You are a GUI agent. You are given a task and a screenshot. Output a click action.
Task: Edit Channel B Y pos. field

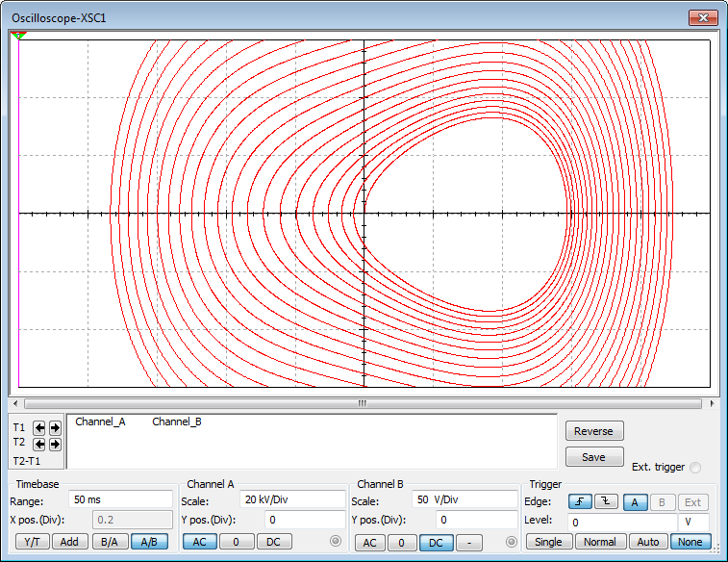coord(477,520)
